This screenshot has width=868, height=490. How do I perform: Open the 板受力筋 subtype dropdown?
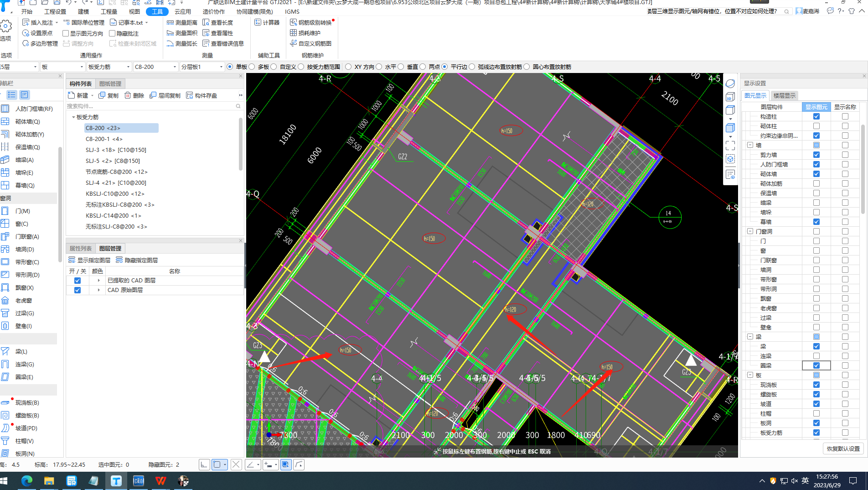pos(109,67)
